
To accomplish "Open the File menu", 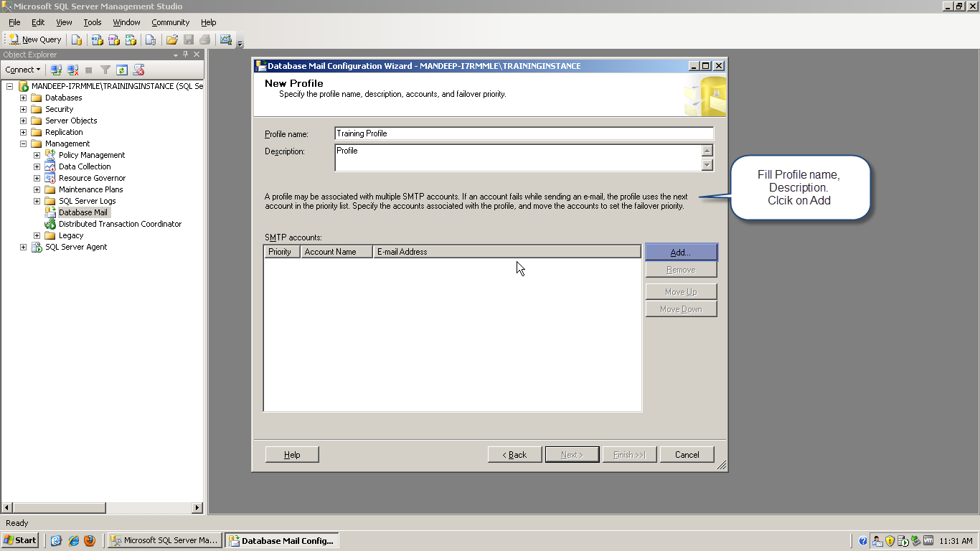I will (14, 22).
